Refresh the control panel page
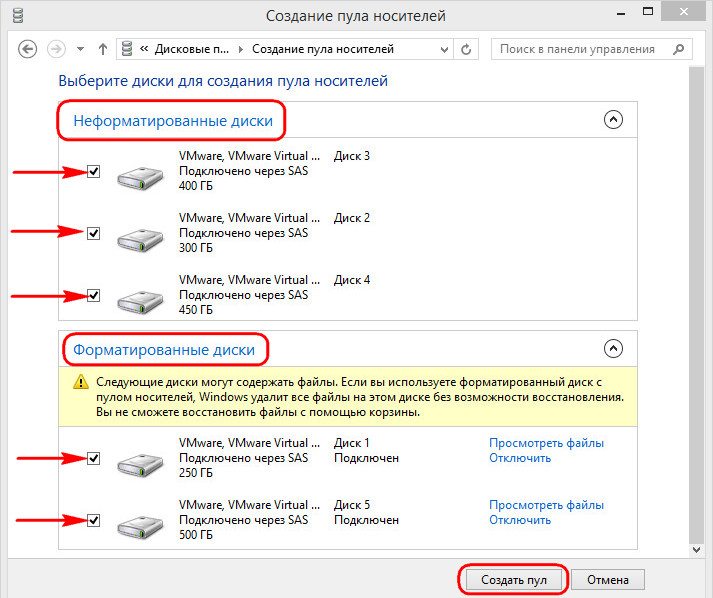Image resolution: width=713 pixels, height=598 pixels. click(466, 49)
